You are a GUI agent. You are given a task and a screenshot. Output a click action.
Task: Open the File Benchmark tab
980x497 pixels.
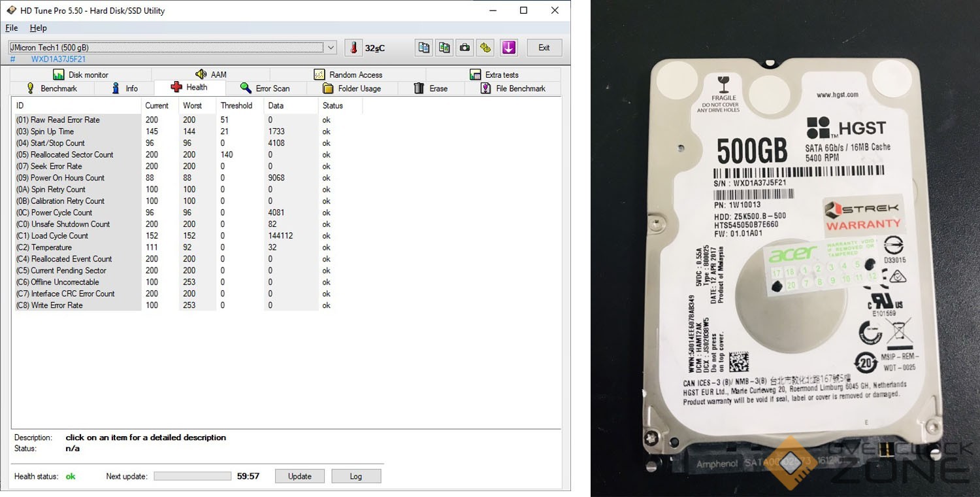(513, 88)
